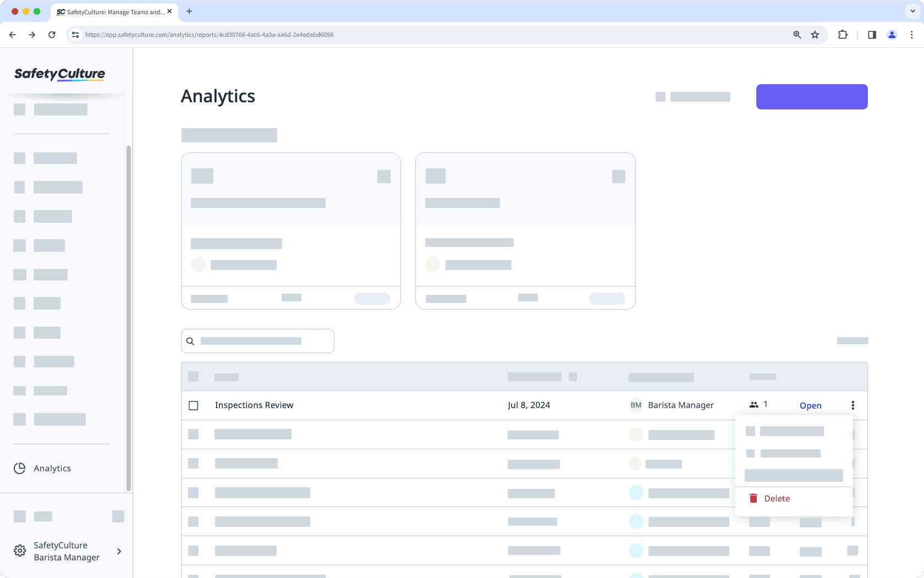
Task: Select the header select-all checkbox
Action: coord(193,377)
